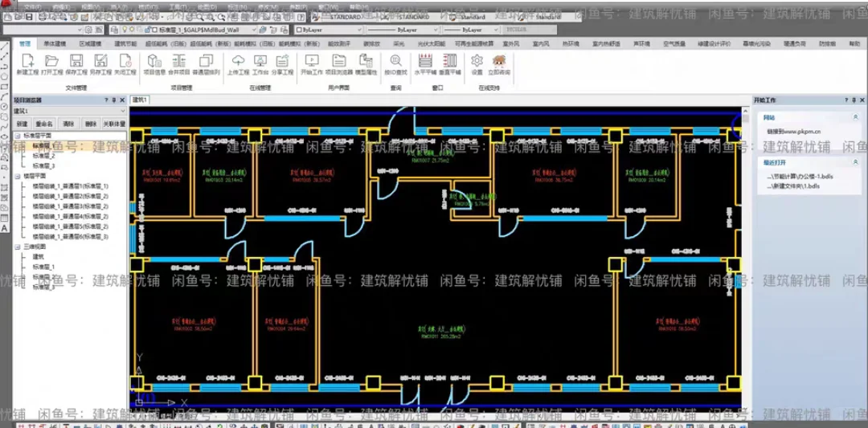Collapse the 网站 section chevron

click(856, 117)
